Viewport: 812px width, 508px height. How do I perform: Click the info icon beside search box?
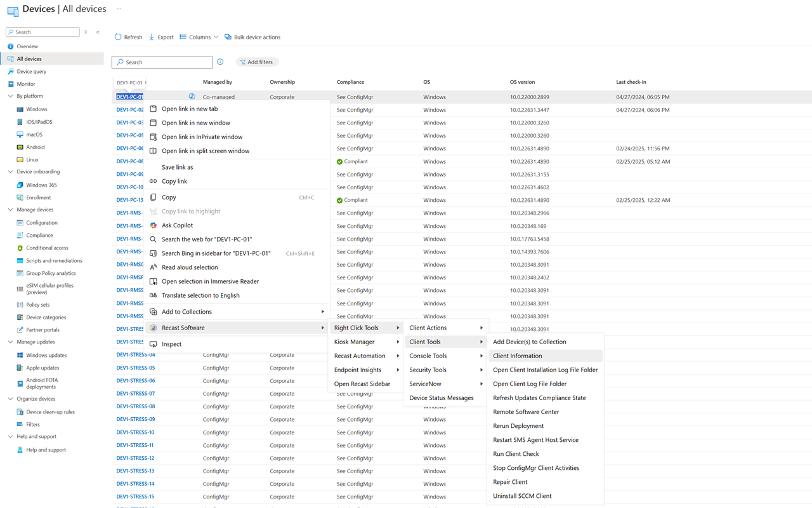tap(220, 62)
